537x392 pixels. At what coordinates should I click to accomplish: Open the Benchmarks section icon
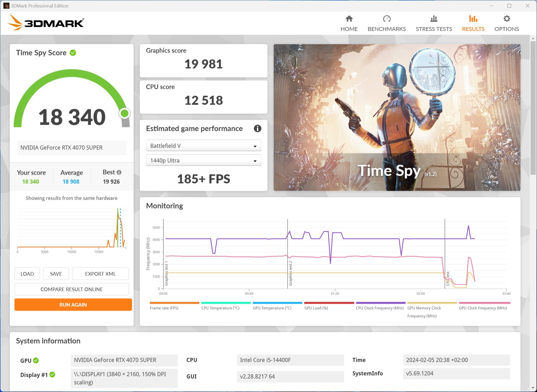pos(387,19)
